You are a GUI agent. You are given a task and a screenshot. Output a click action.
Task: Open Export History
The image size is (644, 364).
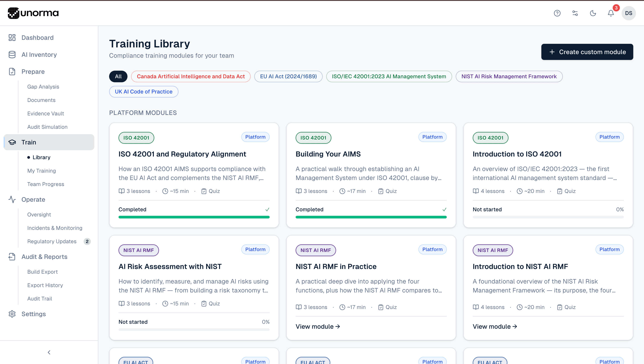[x=45, y=285]
